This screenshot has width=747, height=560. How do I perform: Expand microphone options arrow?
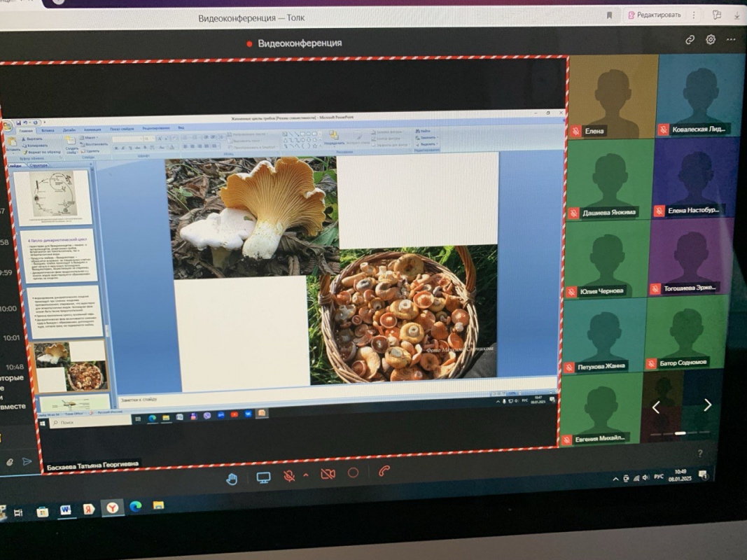click(x=305, y=475)
